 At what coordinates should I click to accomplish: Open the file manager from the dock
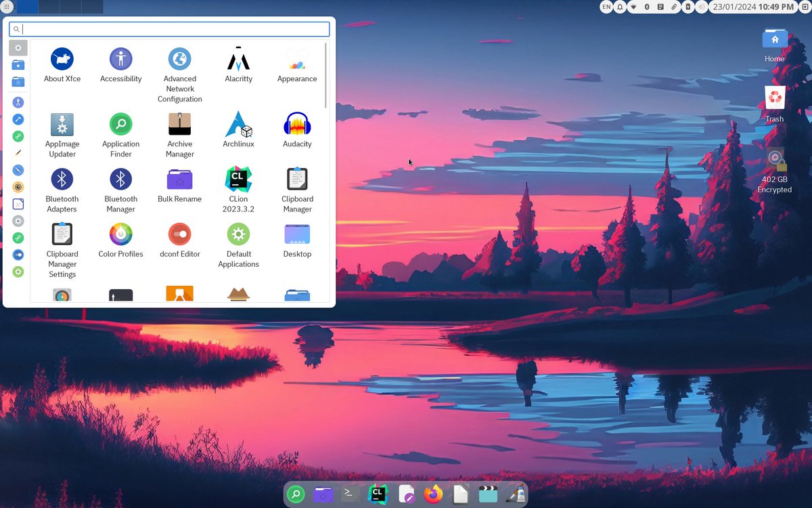click(x=323, y=494)
